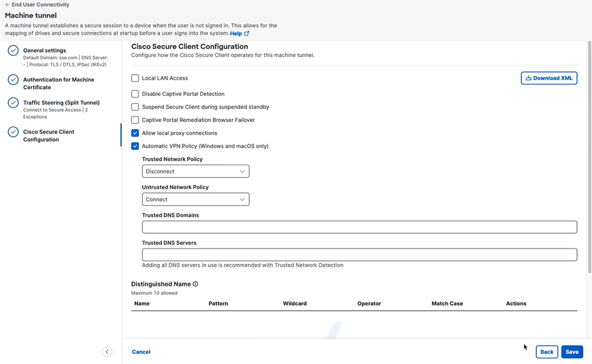Click the Authentication for Machine Certificate checkmark icon
This screenshot has height=364, width=592.
tap(13, 80)
